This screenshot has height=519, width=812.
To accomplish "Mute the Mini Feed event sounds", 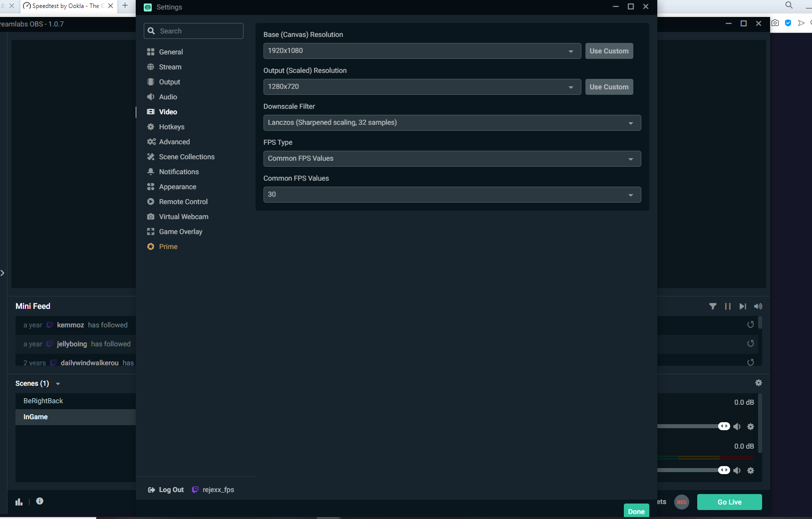I will [758, 306].
